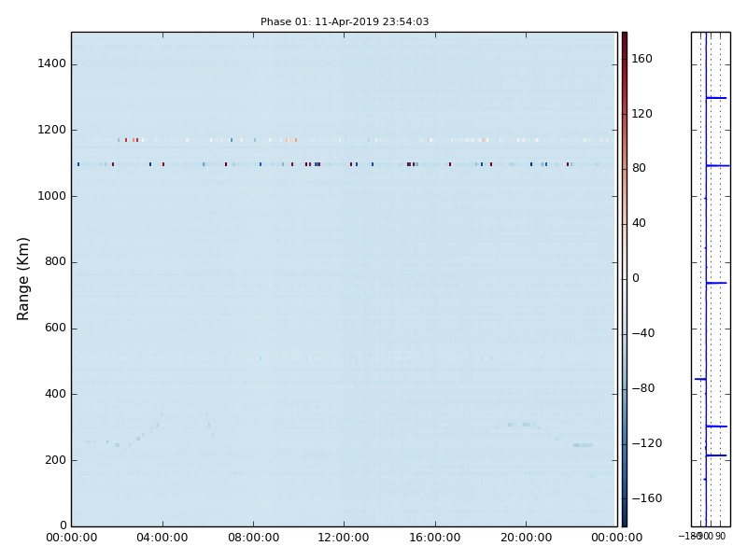The height and width of the screenshot is (560, 747).
Task: Click the 20:00:00 time axis label
Action: [526, 539]
